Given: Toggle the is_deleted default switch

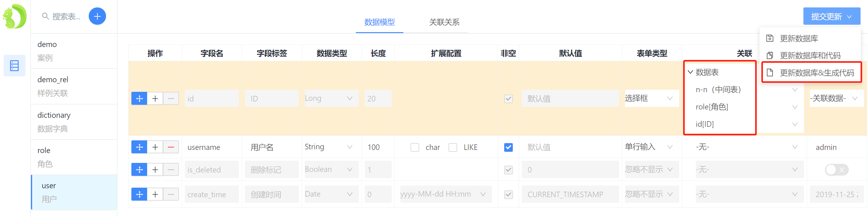Looking at the screenshot, I should tap(837, 170).
